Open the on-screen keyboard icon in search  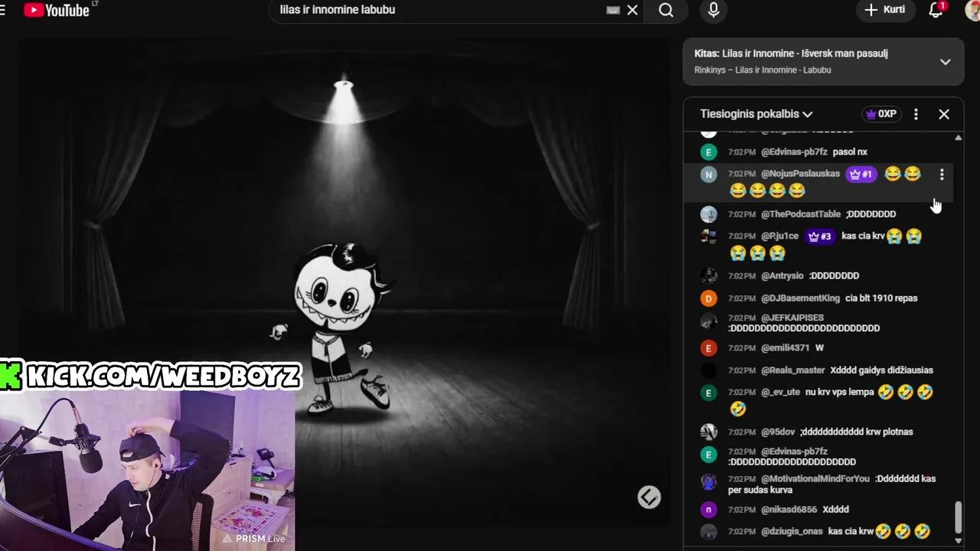(613, 10)
